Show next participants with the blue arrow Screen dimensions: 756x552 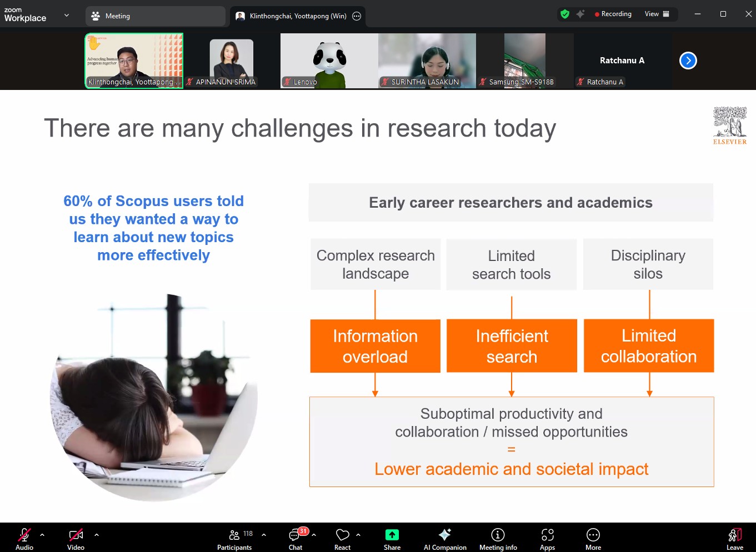[x=688, y=61]
